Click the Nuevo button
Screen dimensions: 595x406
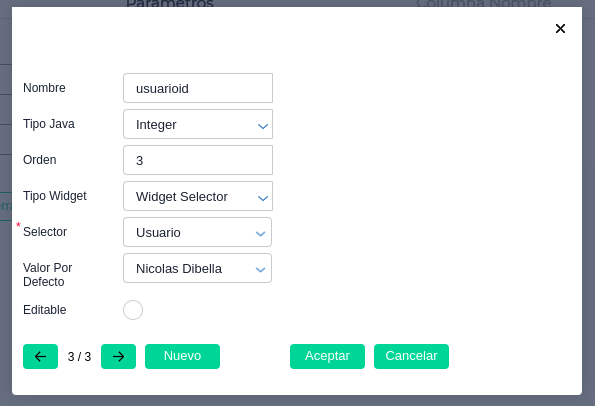[x=182, y=356]
